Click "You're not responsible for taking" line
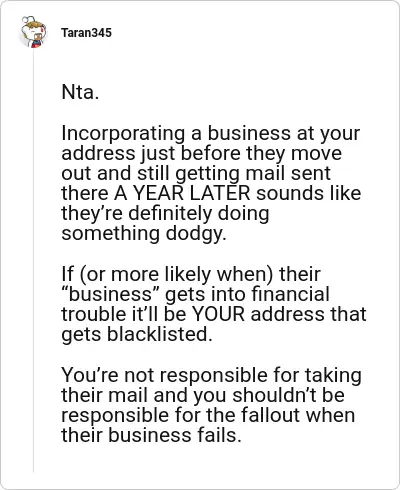Viewport: 400px width, 490px height. [211, 375]
